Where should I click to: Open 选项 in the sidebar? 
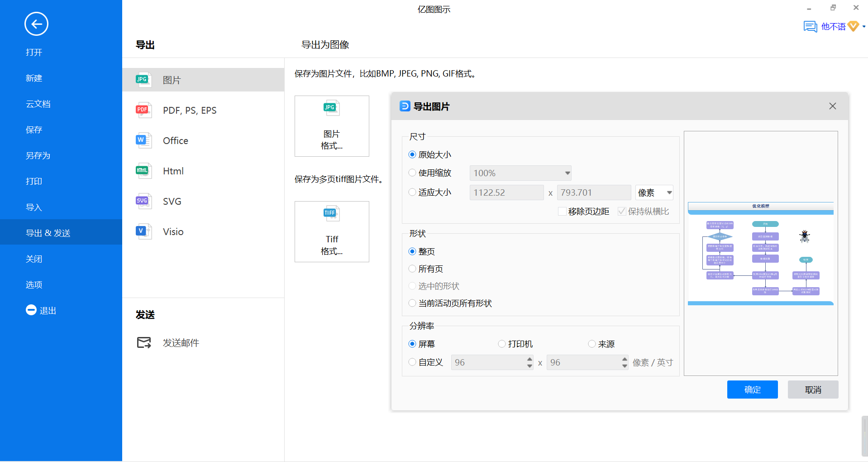click(34, 284)
